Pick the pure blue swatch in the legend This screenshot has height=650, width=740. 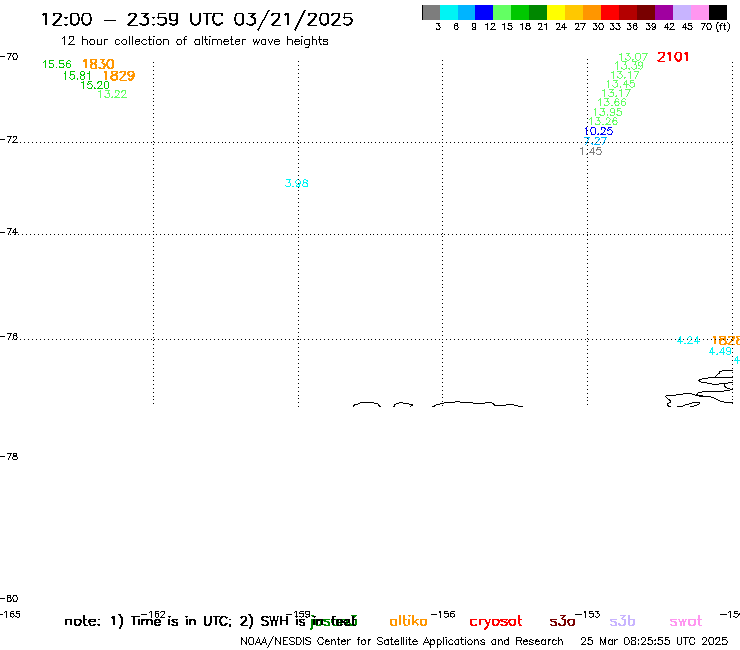[485, 12]
